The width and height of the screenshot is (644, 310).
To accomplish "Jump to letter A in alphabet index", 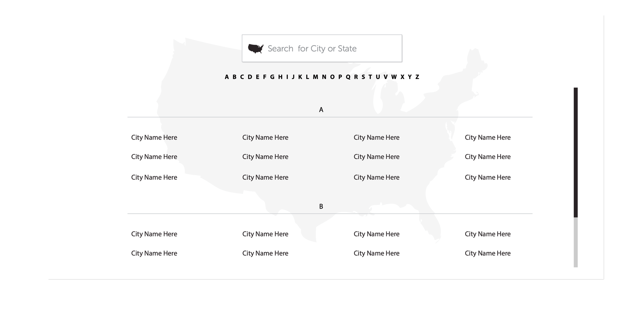I will (x=227, y=77).
